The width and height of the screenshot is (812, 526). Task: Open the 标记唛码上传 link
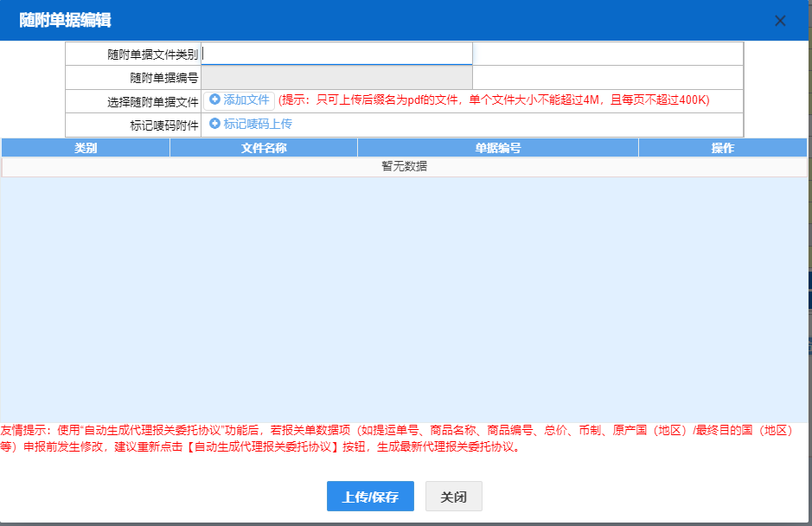point(257,125)
